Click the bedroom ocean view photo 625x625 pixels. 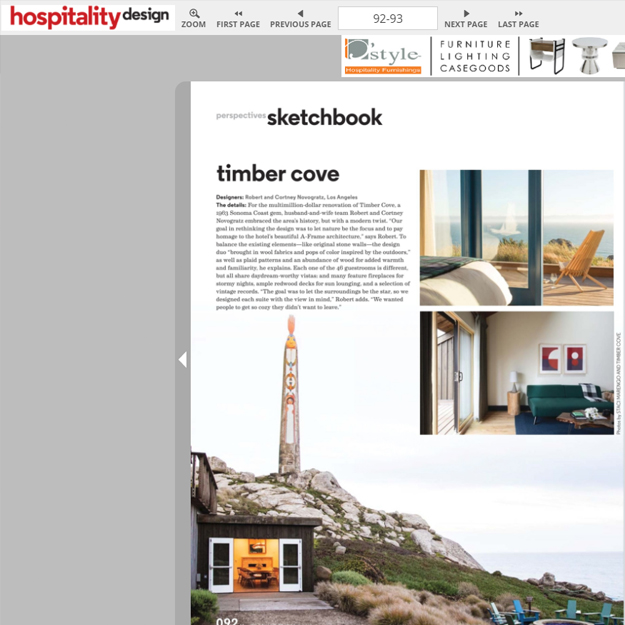[517, 238]
